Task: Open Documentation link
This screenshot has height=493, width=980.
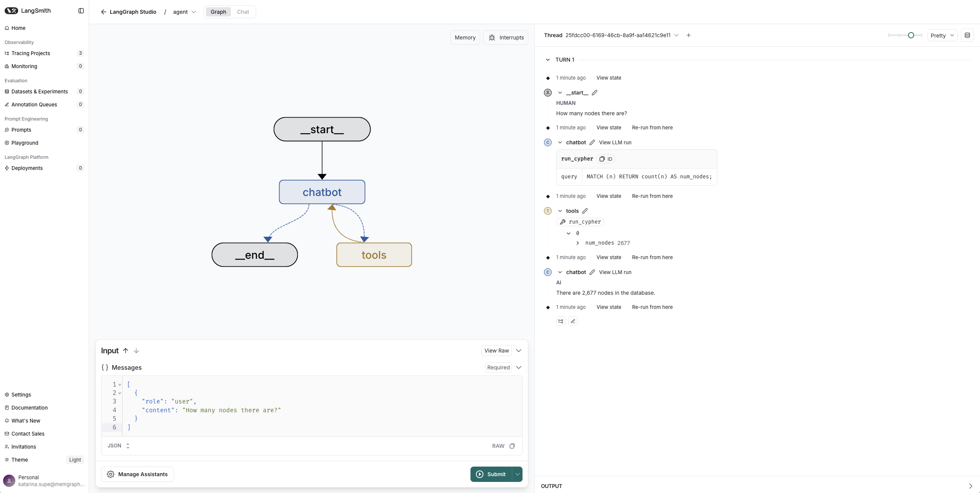Action: [x=44, y=408]
